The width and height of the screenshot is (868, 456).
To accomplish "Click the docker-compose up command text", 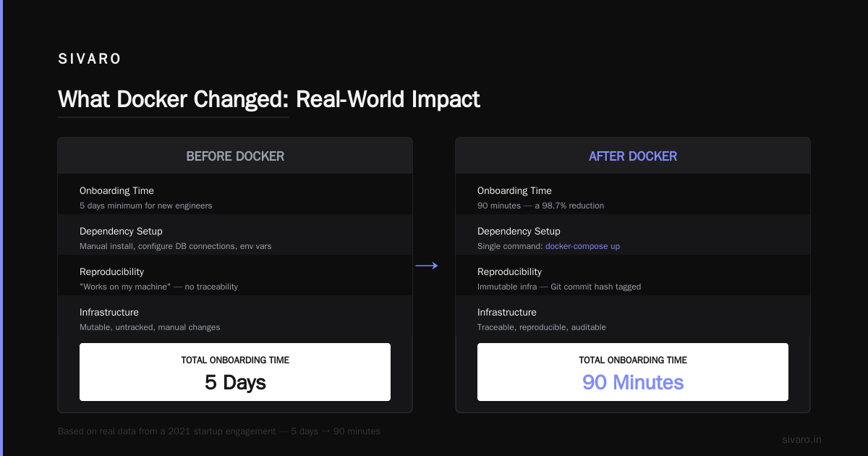I will coord(582,246).
